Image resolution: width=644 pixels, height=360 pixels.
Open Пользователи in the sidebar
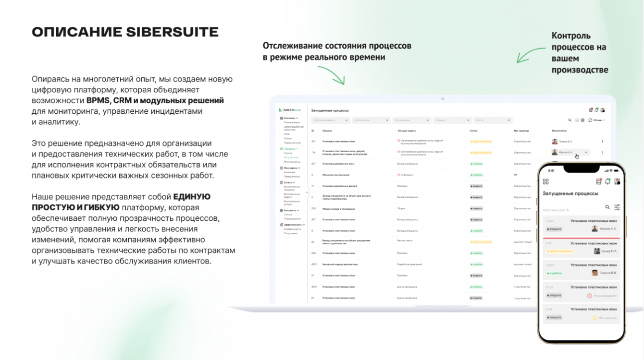pos(292,122)
